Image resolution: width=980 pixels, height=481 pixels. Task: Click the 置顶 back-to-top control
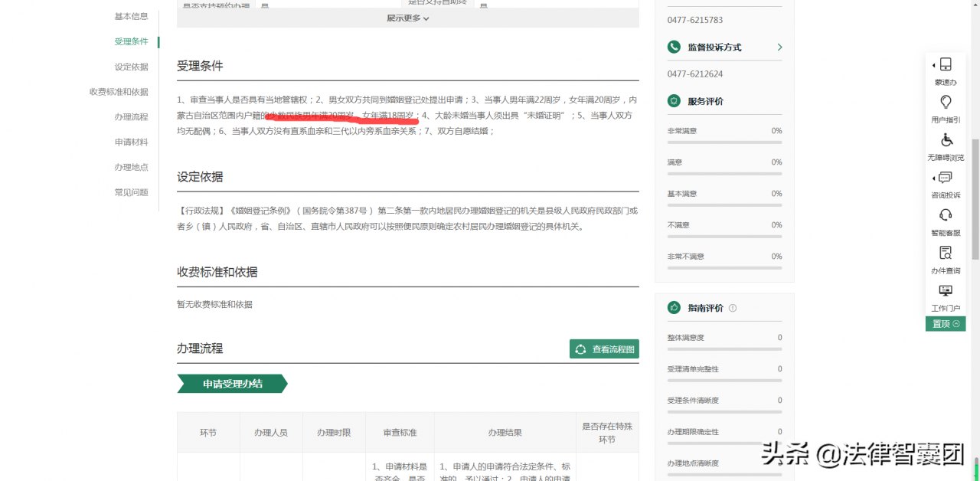tap(946, 323)
